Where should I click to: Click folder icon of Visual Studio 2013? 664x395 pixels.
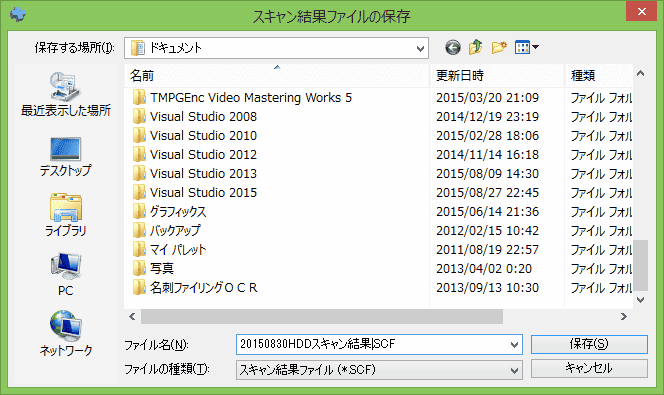[139, 174]
